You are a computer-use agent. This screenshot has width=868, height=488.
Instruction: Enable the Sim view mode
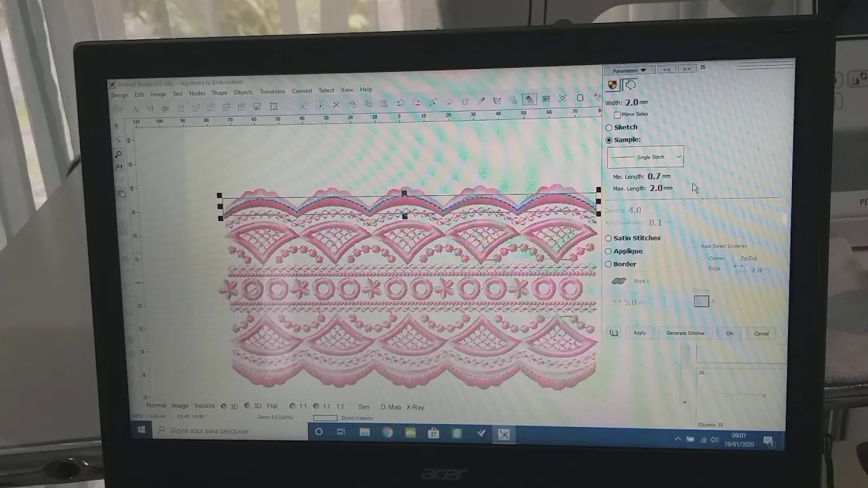point(364,407)
